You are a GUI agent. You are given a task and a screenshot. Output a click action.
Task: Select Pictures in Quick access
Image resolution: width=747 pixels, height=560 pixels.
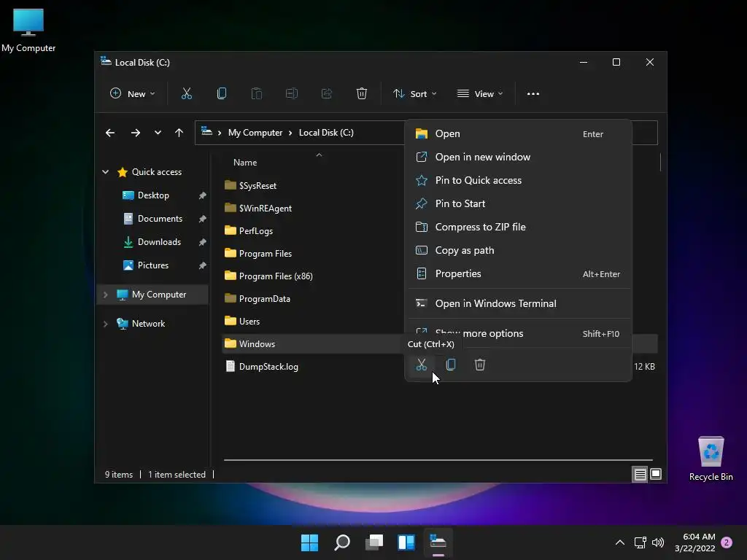coord(153,265)
